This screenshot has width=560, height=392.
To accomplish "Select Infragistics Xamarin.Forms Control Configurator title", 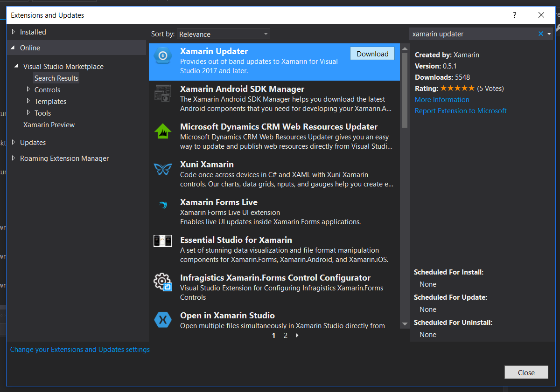I will (275, 278).
